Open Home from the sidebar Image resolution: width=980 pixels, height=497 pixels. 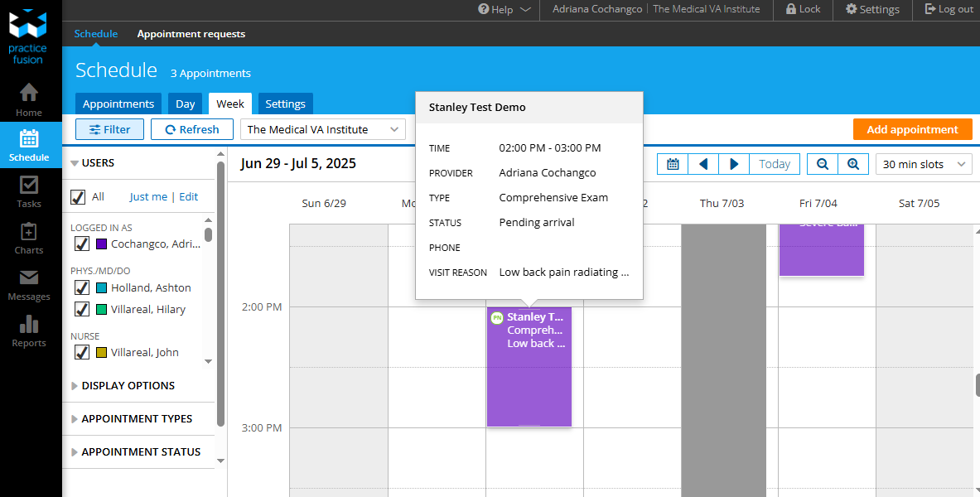coord(29,99)
